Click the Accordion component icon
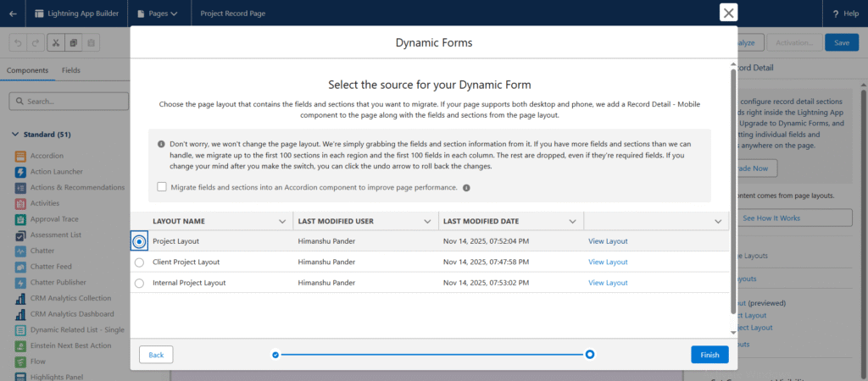 [x=20, y=156]
